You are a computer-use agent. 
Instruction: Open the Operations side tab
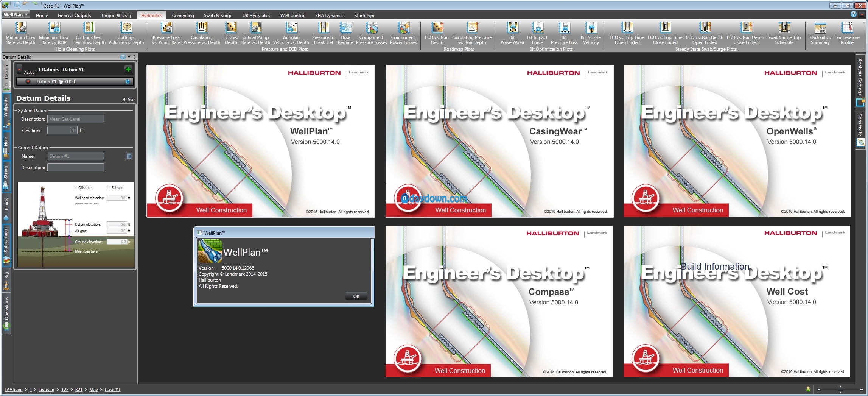6,314
